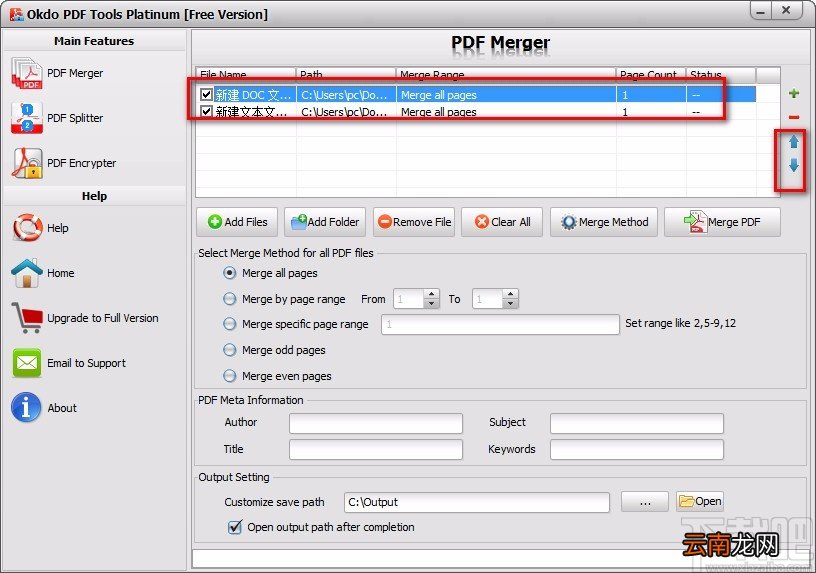Click Remove File button
This screenshot has height=573, width=816.
pos(414,222)
